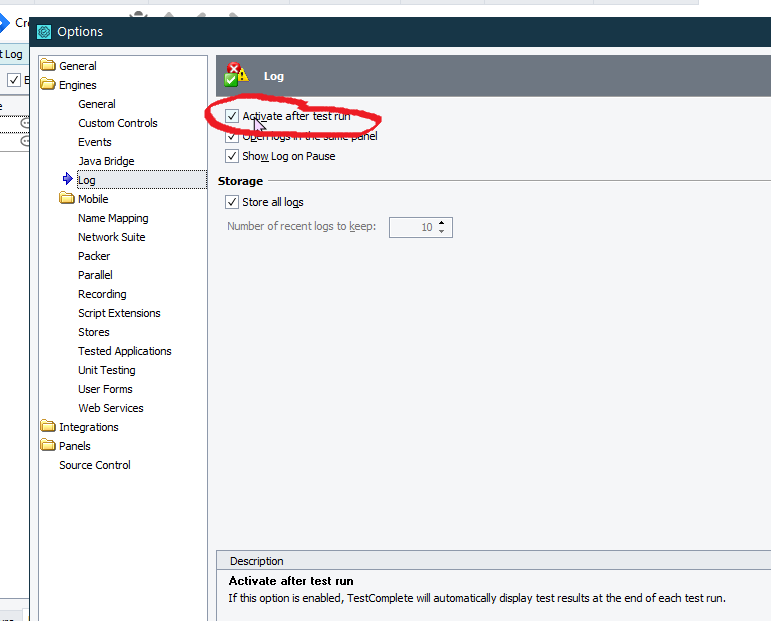The width and height of the screenshot is (771, 621).
Task: Click the Panels folder icon
Action: (48, 446)
